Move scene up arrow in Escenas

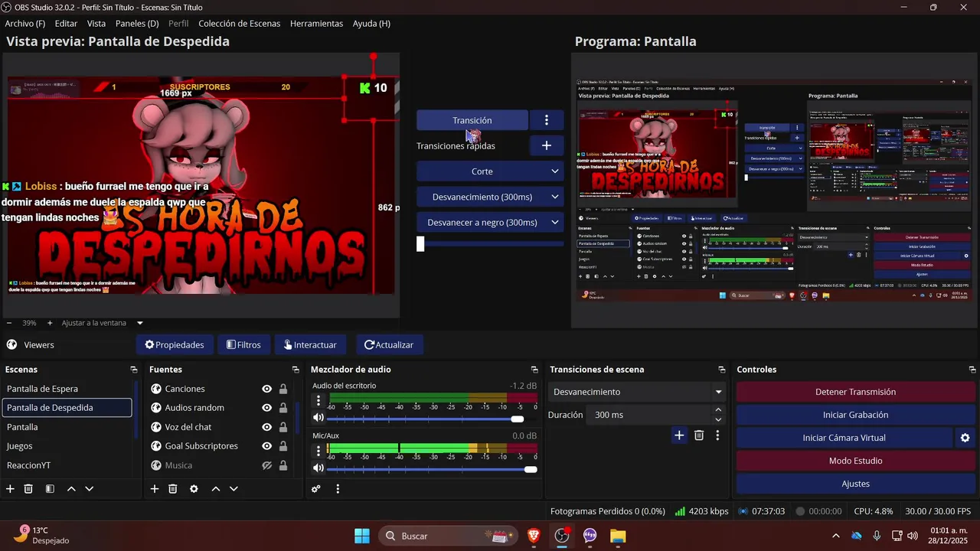(x=71, y=488)
